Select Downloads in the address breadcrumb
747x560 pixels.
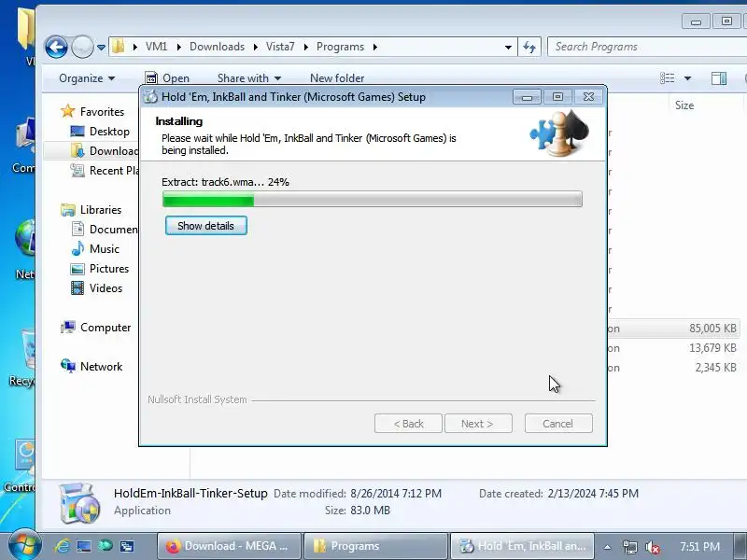click(217, 47)
